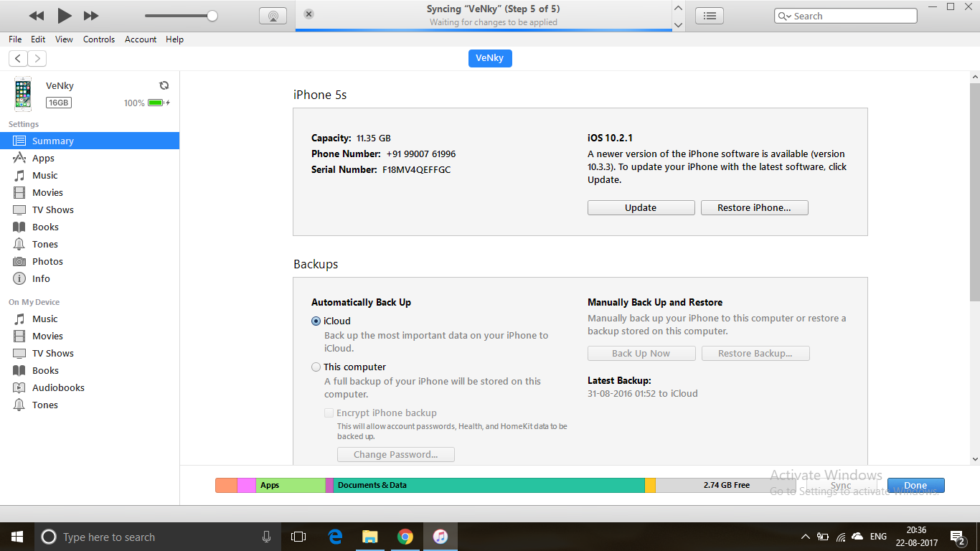Open the View menu
This screenshot has width=980, height=551.
point(64,39)
